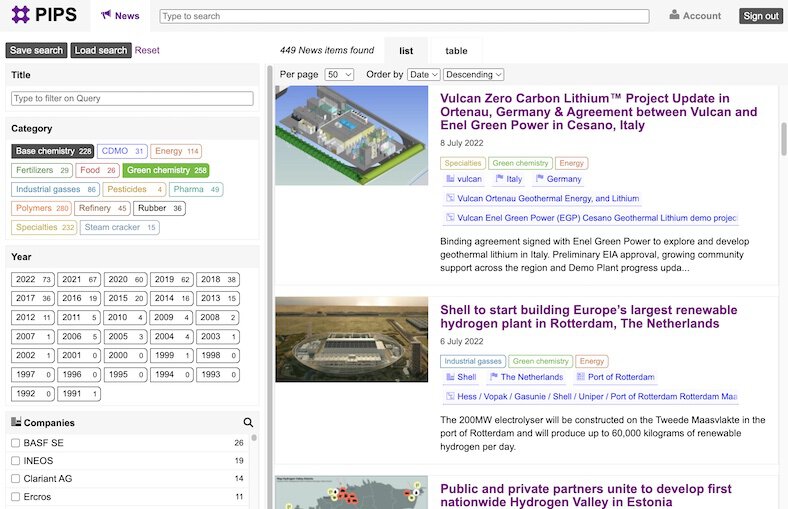Toggle the Specialties category filter
The image size is (788, 509).
(x=44, y=227)
